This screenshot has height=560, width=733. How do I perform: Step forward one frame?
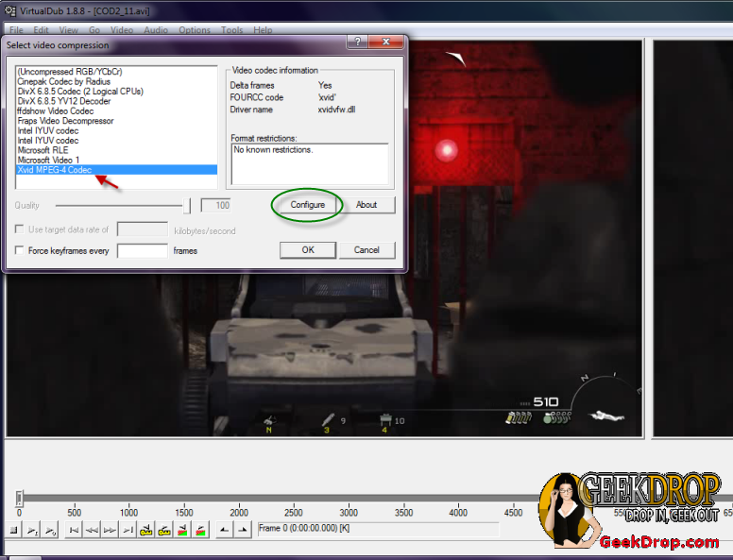pos(111,531)
